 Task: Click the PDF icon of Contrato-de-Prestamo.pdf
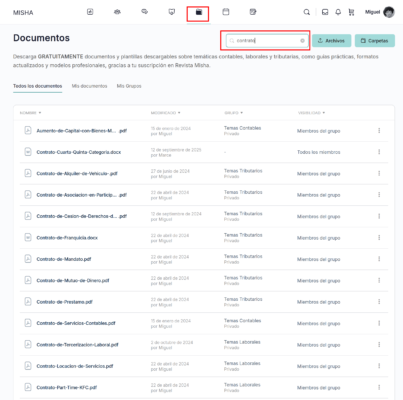point(28,301)
